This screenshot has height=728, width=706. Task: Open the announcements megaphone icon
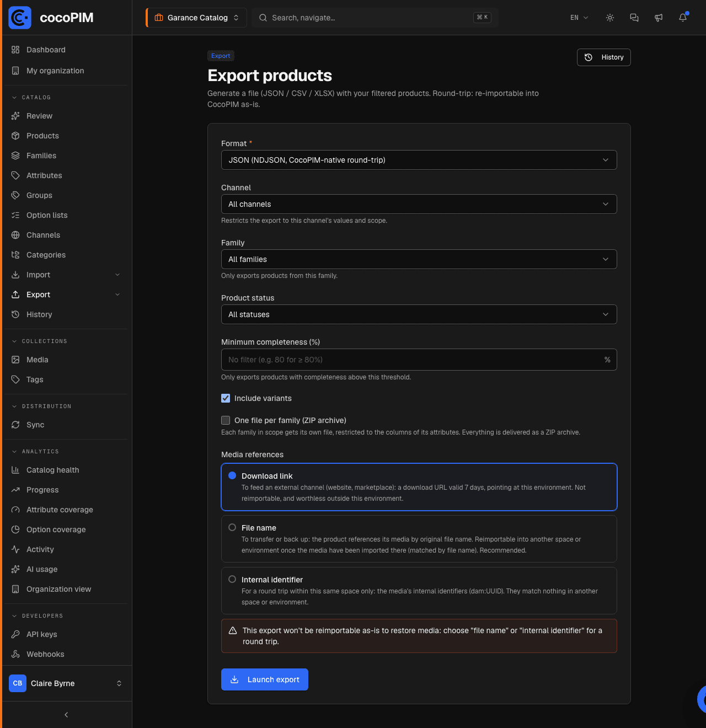pos(659,18)
